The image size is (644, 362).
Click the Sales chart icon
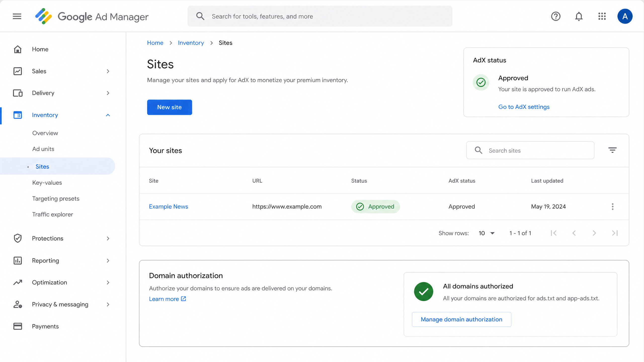tap(18, 71)
